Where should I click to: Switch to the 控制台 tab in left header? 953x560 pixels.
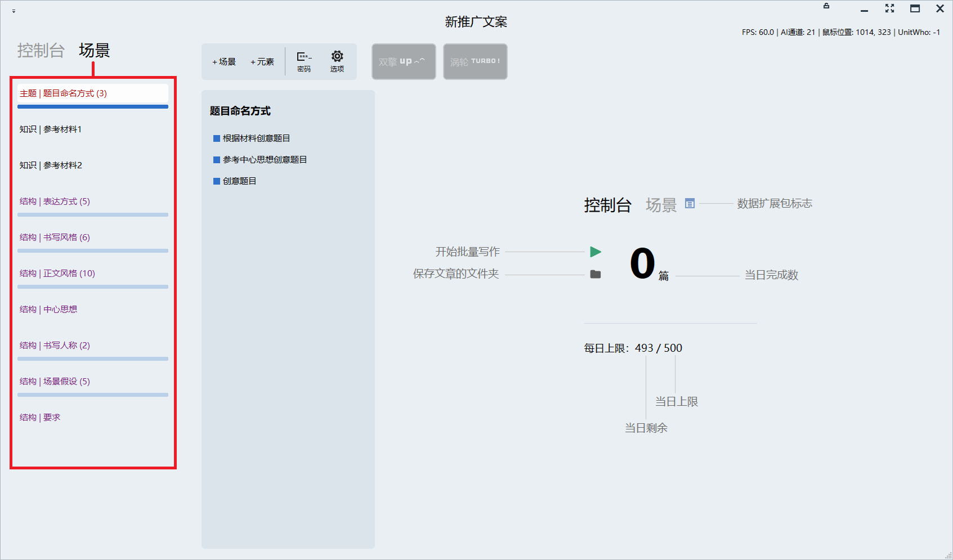[x=41, y=51]
